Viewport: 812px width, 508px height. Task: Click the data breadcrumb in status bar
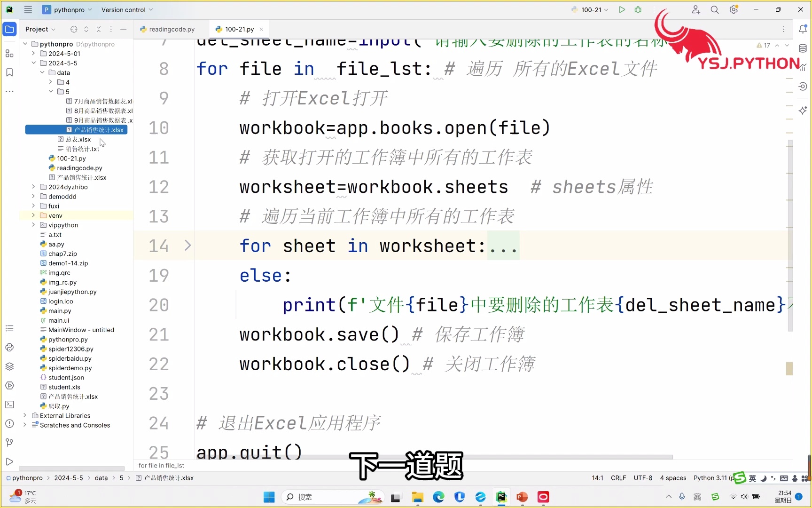101,478
